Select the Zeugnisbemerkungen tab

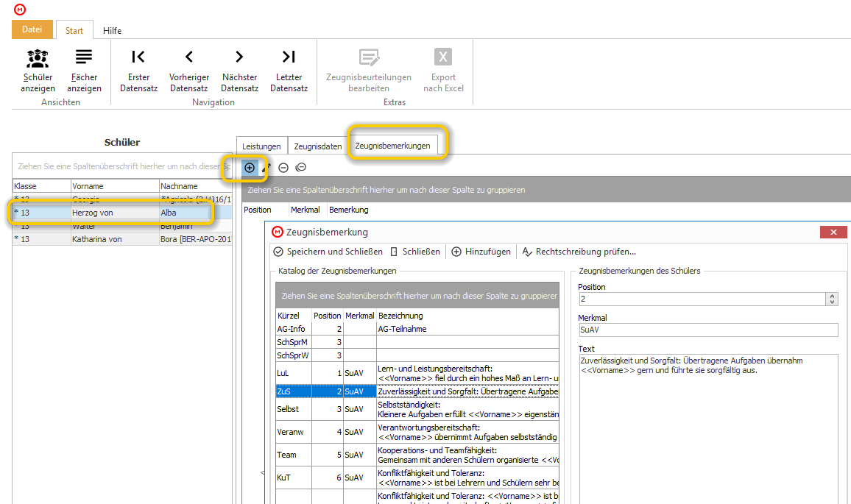(x=392, y=146)
